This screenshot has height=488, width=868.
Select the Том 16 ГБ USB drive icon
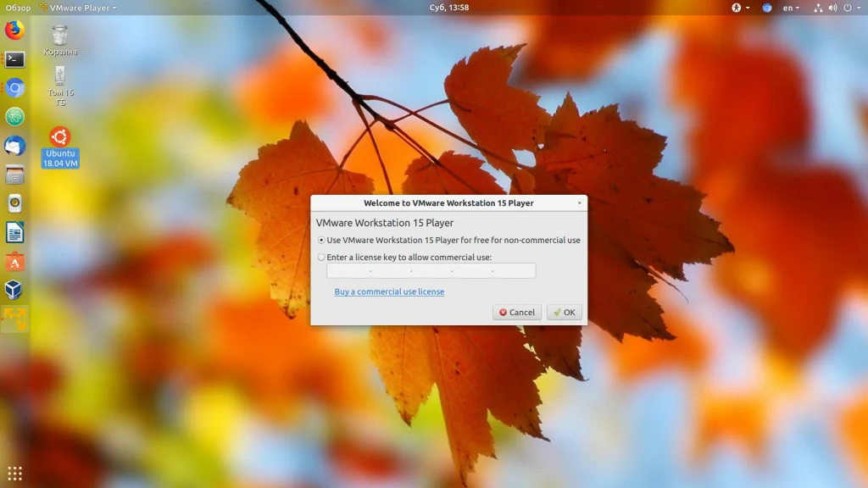[60, 86]
